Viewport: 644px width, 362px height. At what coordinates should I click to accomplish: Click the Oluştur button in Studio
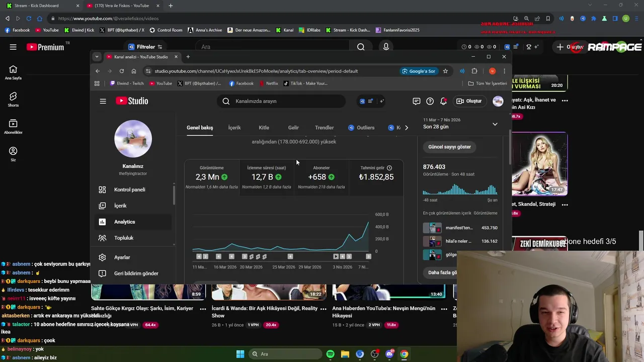pos(469,101)
